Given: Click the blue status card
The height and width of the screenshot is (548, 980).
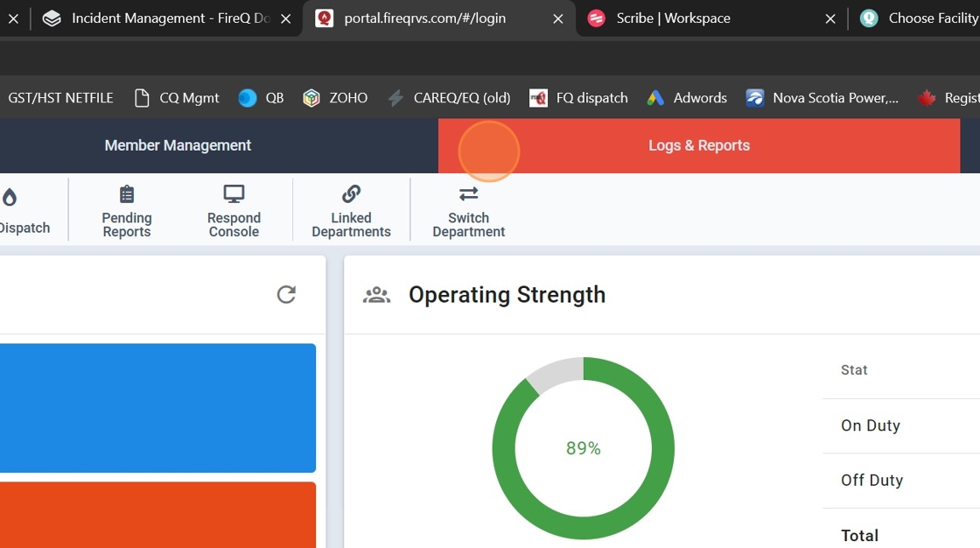Looking at the screenshot, I should 157,408.
